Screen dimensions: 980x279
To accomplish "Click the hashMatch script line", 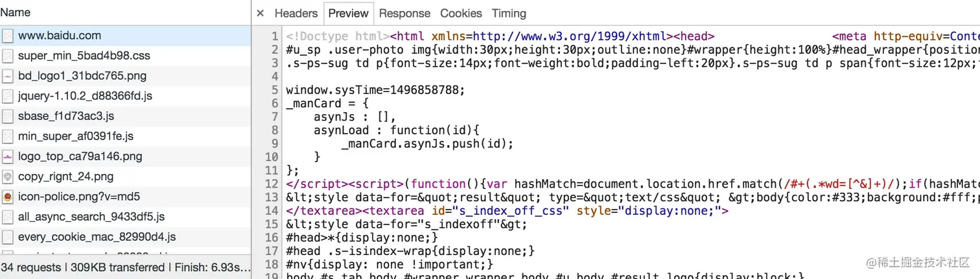I will 633,184.
